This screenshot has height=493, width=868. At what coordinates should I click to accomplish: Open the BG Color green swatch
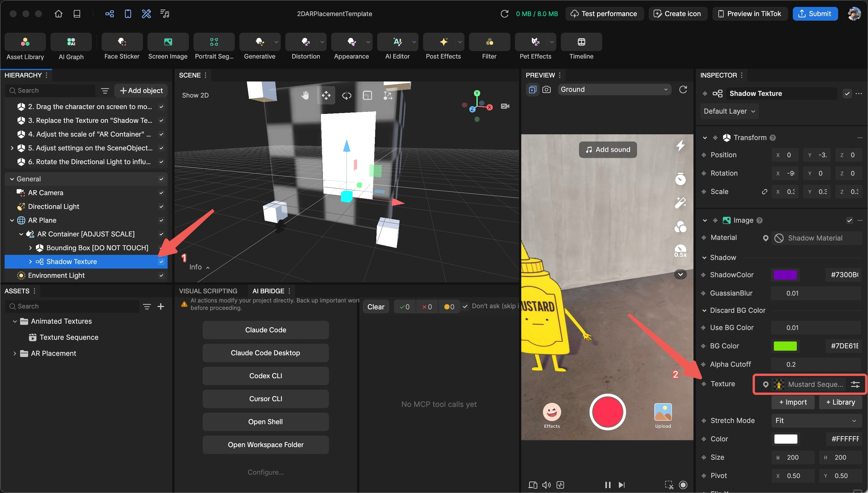click(785, 346)
